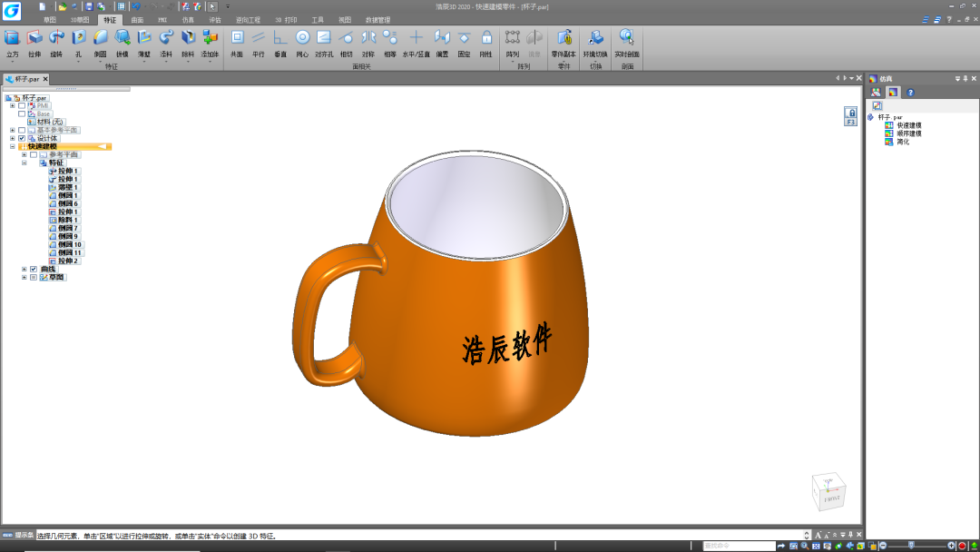Switch to the 逆向工程 ribbon tab
This screenshot has height=552, width=980.
click(x=248, y=20)
